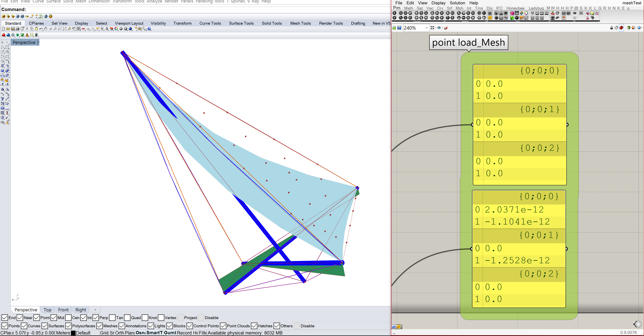Screen dimensions: 644x336
Task: Click the Sun settings icon
Action: (x=32, y=16)
